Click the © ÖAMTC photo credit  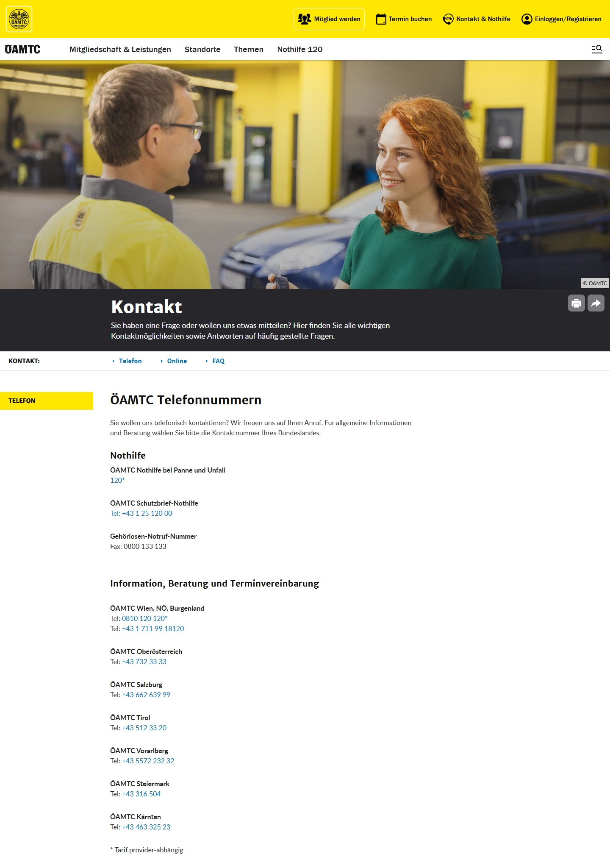(595, 283)
